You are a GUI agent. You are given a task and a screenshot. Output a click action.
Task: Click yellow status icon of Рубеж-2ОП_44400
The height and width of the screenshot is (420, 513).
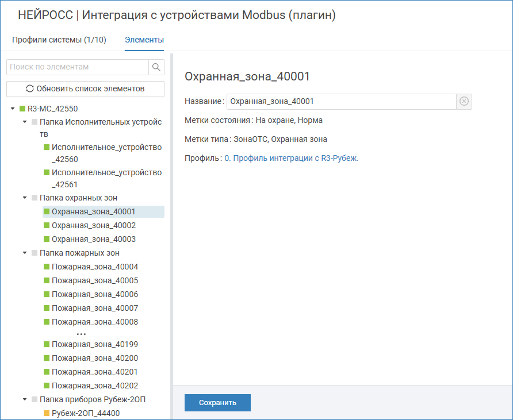[47, 413]
